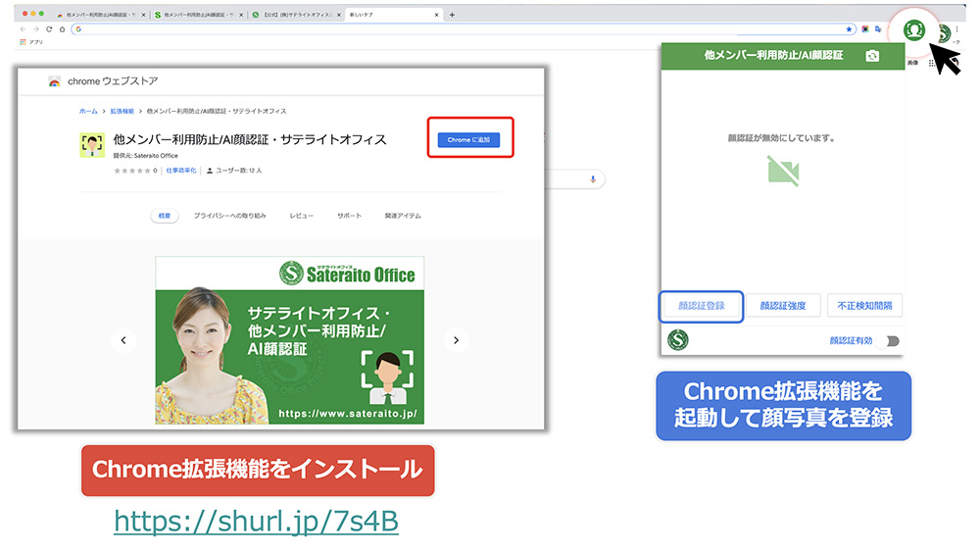Open the Apps grid icon in bookmarks bar
980x553 pixels.
[x=24, y=42]
